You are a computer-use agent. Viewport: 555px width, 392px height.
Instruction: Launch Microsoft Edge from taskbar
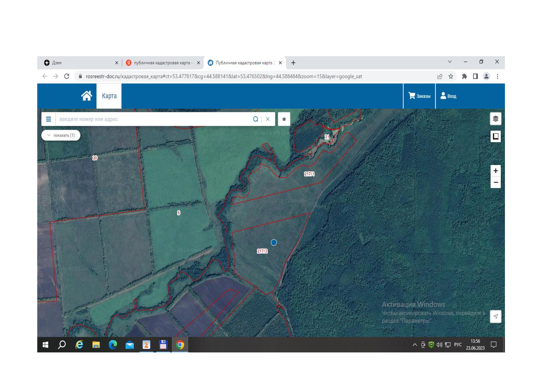[113, 345]
